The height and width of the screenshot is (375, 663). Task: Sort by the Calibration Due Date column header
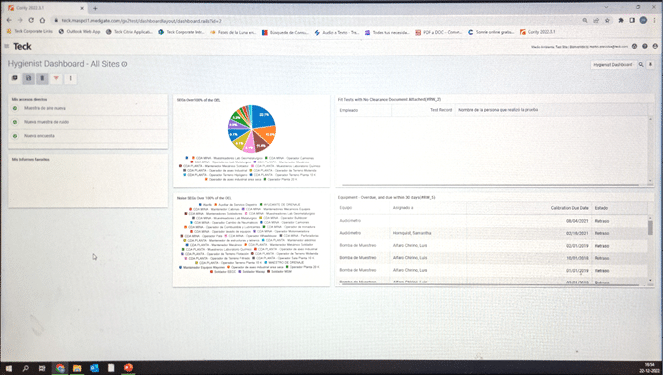point(569,208)
